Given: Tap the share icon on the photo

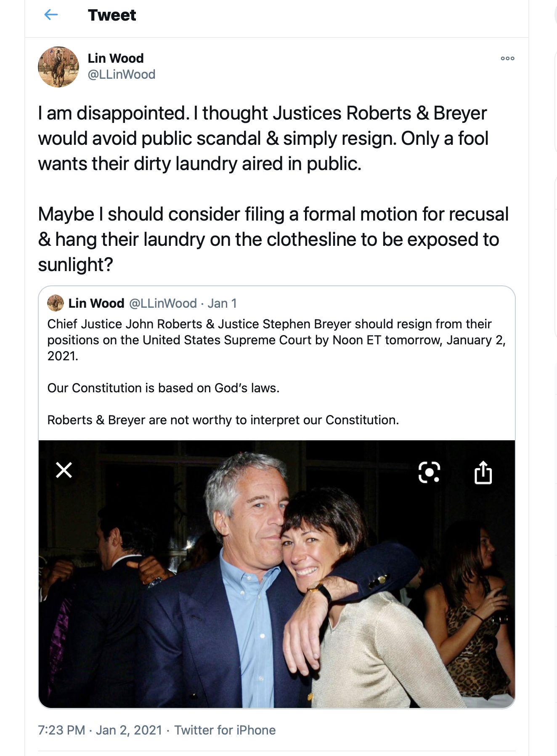Looking at the screenshot, I should pyautogui.click(x=483, y=473).
